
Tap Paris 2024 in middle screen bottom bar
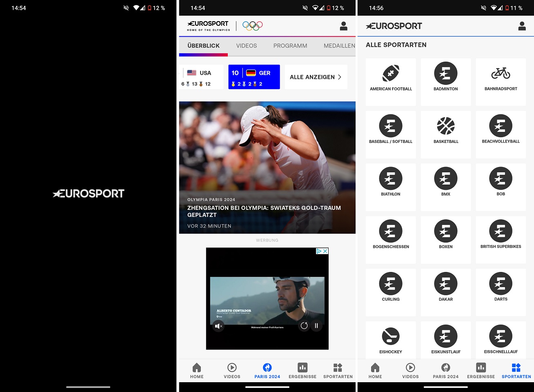point(267,371)
